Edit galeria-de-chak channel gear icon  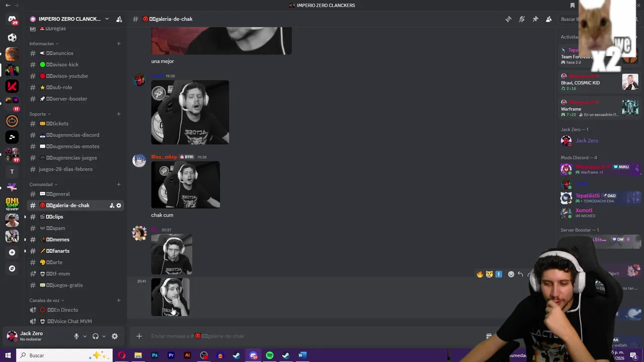pyautogui.click(x=119, y=206)
